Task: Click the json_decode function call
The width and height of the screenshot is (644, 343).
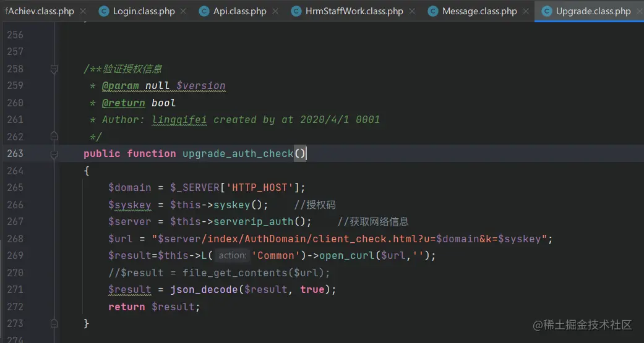Action: pos(204,290)
